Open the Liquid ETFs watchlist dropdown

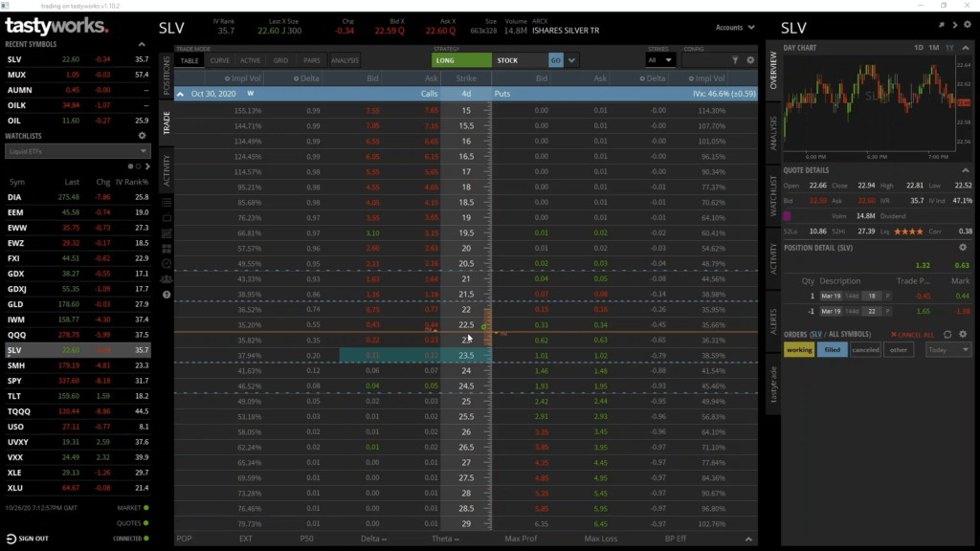click(x=78, y=151)
